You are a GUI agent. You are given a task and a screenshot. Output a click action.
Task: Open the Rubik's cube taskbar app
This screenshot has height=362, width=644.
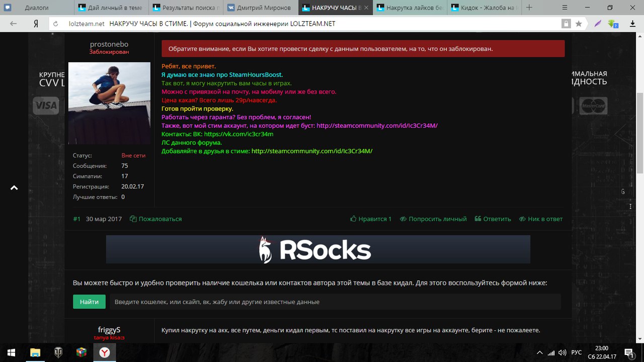click(x=81, y=352)
